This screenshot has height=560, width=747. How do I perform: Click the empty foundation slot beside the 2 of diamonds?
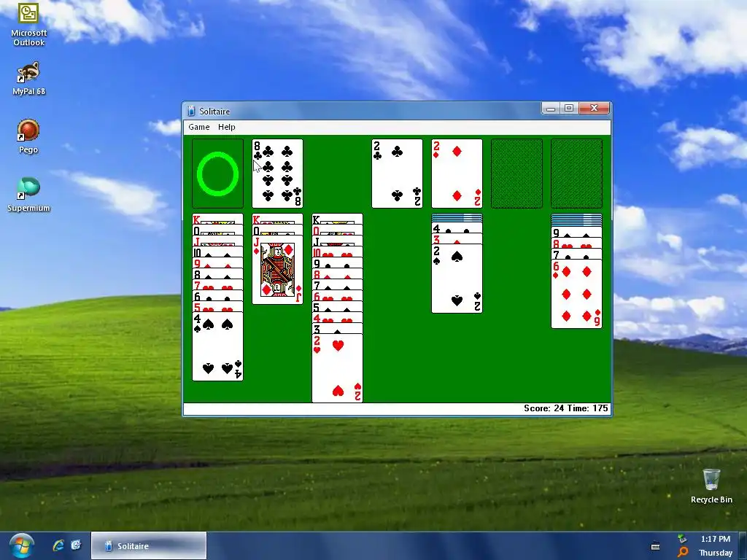tap(517, 174)
